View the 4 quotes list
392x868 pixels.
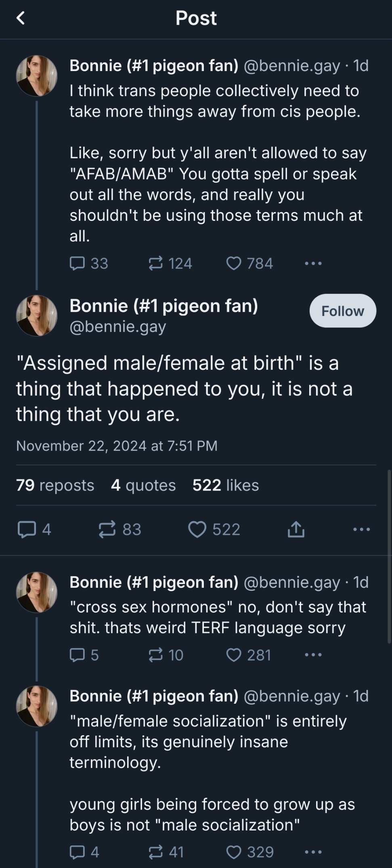point(143,485)
